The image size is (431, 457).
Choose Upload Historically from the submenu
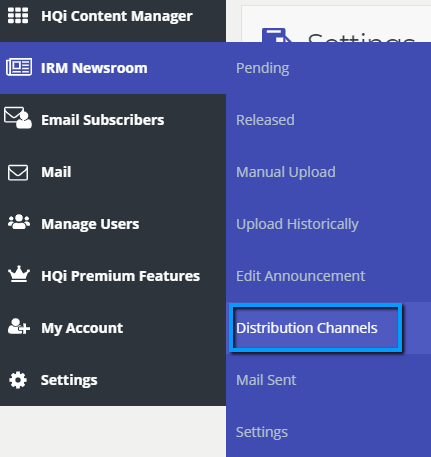click(297, 224)
